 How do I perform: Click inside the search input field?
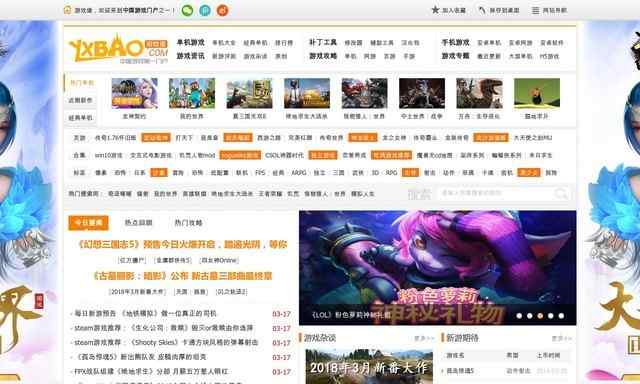(x=496, y=193)
